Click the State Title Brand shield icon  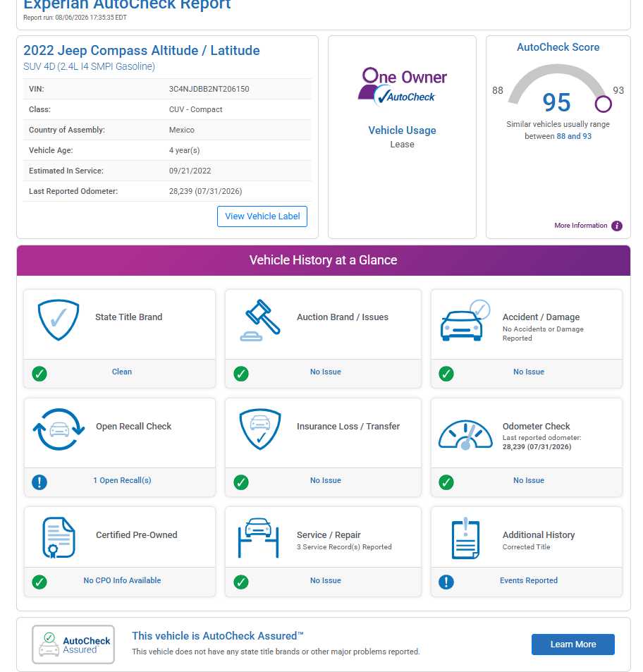(59, 319)
